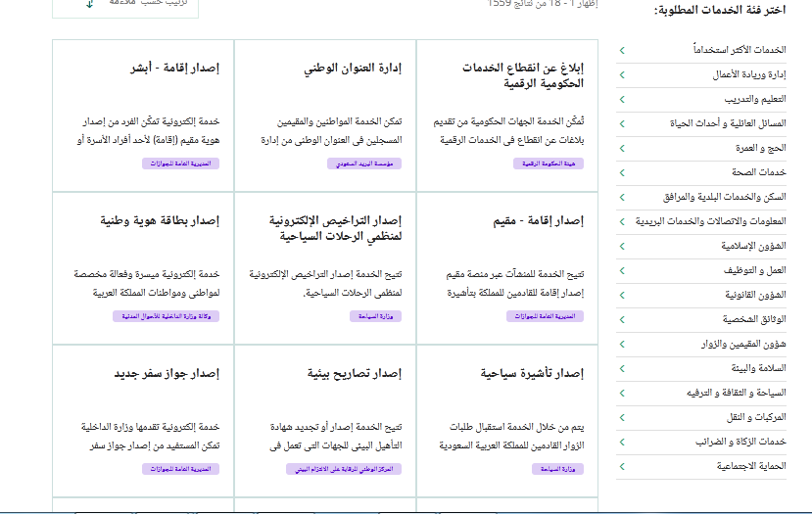The height and width of the screenshot is (514, 812).
Task: Expand chevron beside شؤون المقيمين والزوار category
Action: 622,345
